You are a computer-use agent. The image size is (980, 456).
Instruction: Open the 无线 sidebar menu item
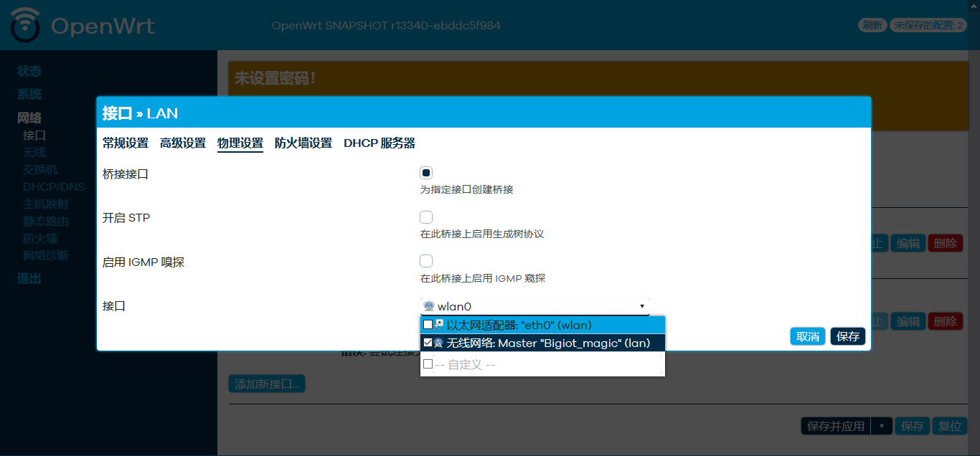pyautogui.click(x=34, y=153)
